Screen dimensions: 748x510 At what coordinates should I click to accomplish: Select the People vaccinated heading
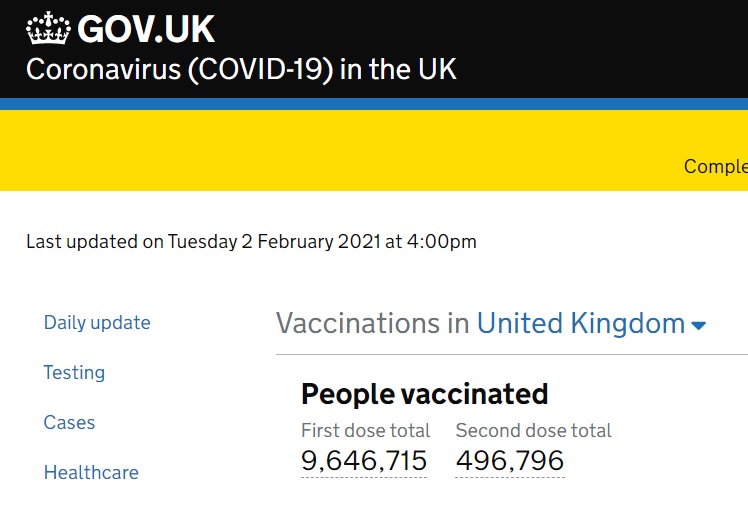pyautogui.click(x=424, y=393)
